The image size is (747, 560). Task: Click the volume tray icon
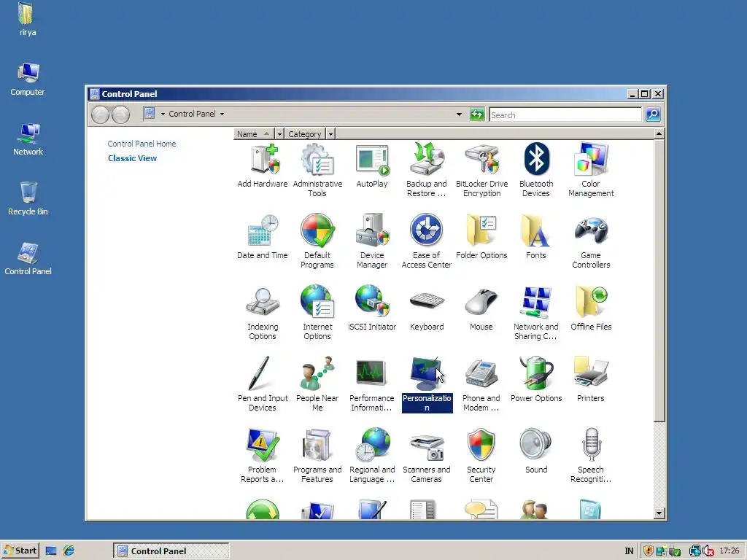[x=708, y=551]
